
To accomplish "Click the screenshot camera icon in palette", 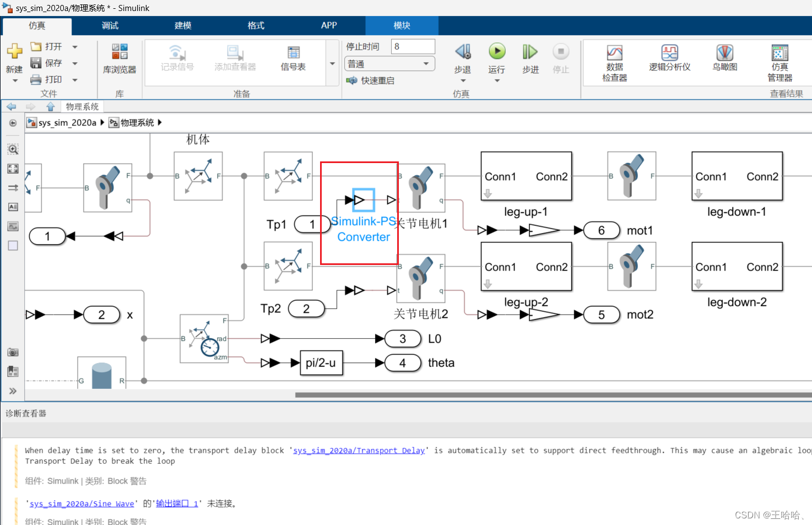I will [13, 352].
